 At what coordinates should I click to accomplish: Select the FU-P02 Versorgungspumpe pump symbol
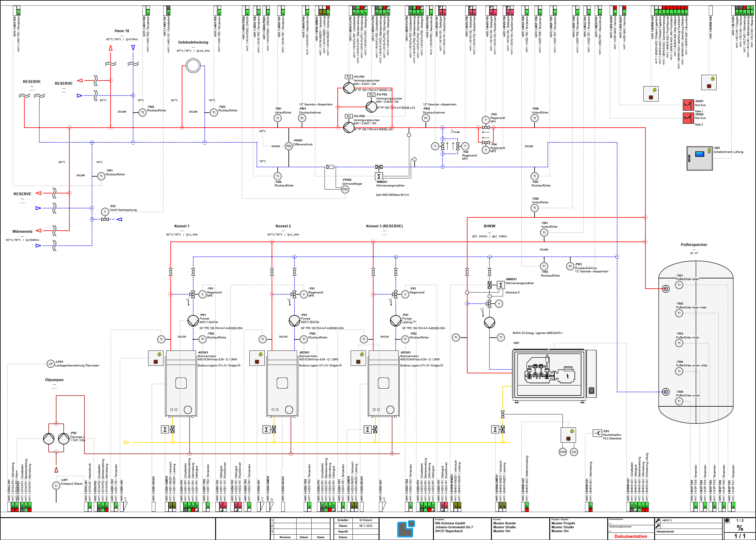point(349,127)
